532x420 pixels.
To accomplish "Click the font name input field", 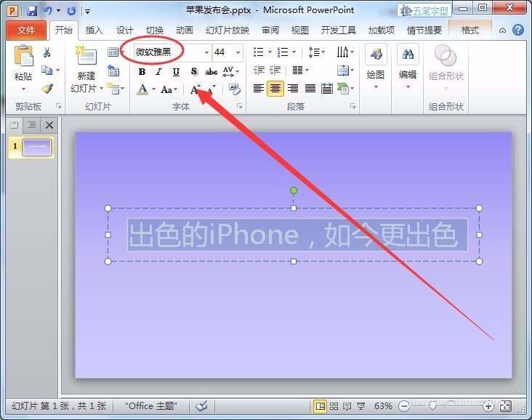I will coord(168,52).
